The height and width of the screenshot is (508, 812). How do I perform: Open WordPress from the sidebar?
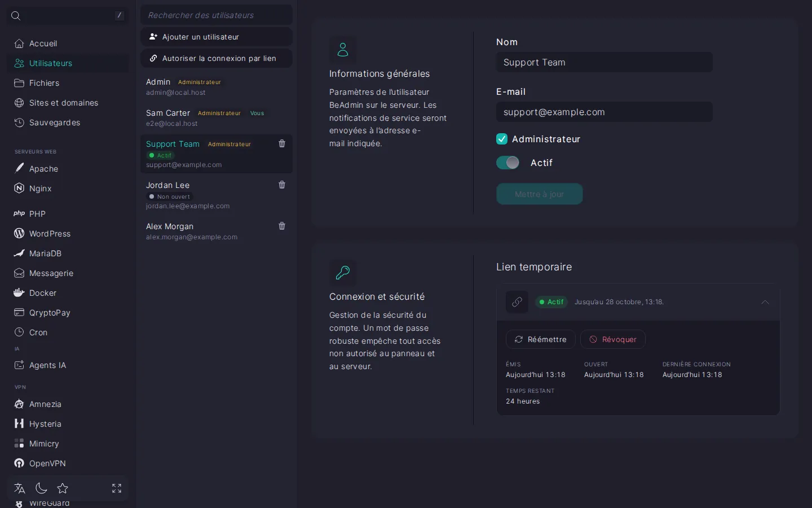tap(68, 234)
